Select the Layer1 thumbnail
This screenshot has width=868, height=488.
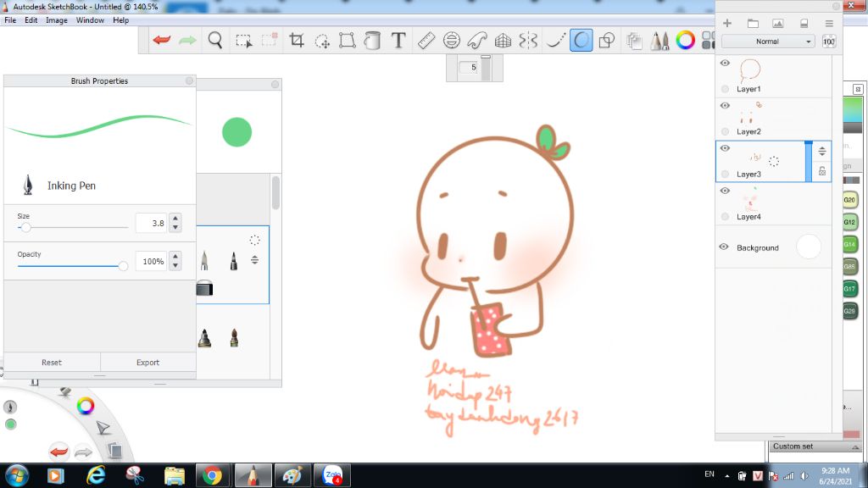click(x=749, y=71)
